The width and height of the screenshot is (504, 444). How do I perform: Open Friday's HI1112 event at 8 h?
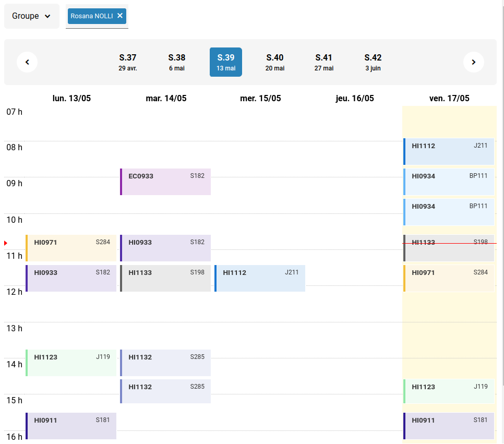449,151
